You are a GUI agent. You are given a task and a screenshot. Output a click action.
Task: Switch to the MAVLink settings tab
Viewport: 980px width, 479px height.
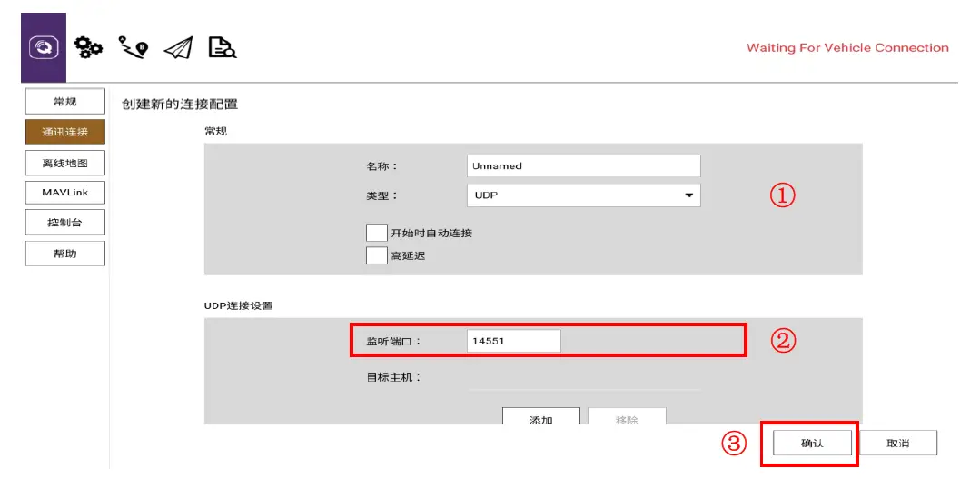pyautogui.click(x=64, y=193)
